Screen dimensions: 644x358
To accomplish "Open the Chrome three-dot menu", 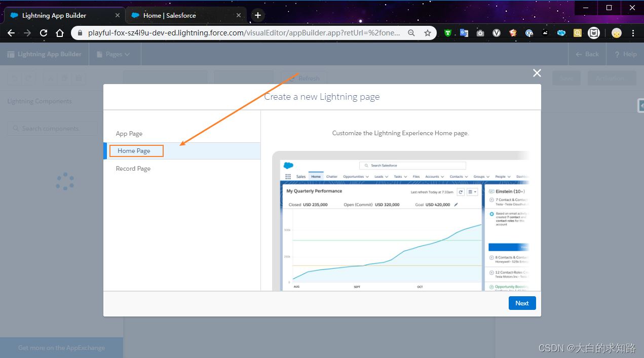I will (633, 33).
